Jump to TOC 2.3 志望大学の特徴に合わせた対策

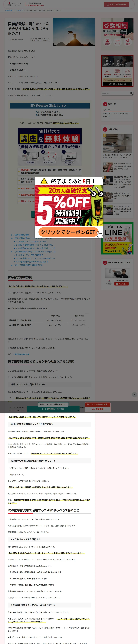pos(36,248)
